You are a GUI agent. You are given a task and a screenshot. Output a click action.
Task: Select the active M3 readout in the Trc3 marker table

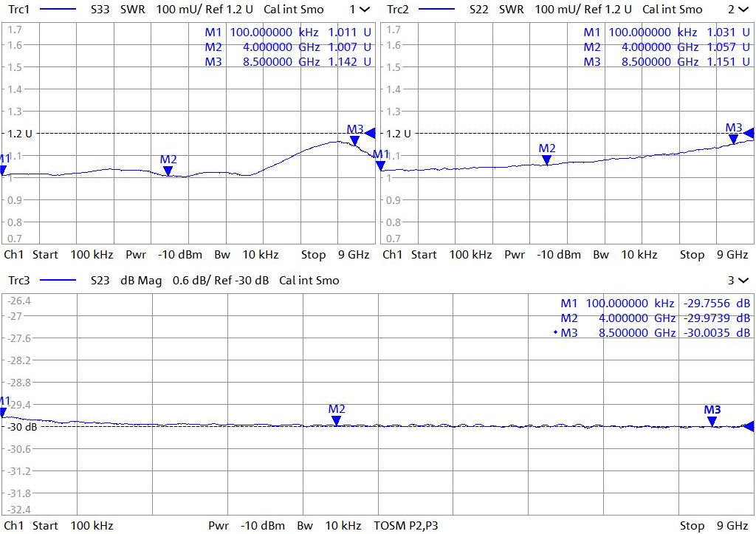coord(653,333)
